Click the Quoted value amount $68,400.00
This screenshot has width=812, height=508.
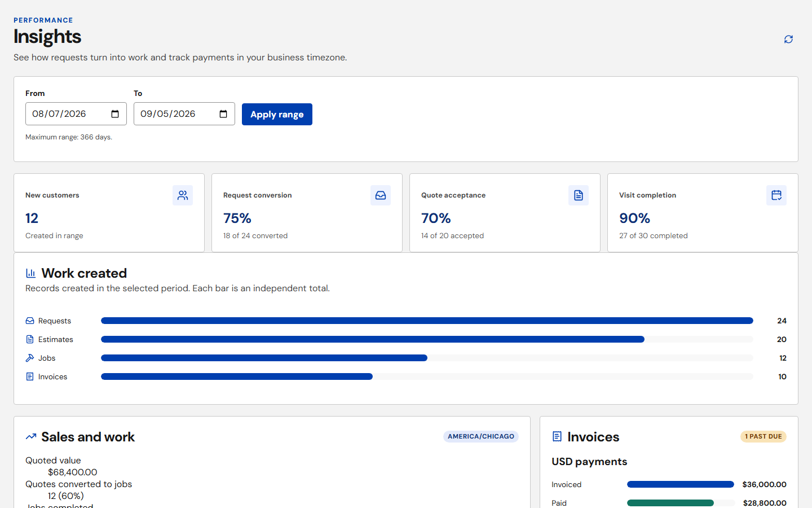click(72, 472)
